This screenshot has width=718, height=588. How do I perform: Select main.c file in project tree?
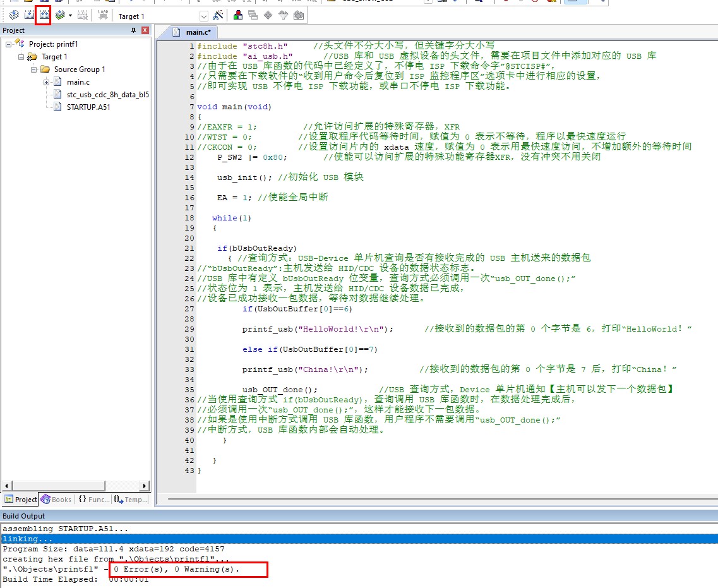pos(78,82)
